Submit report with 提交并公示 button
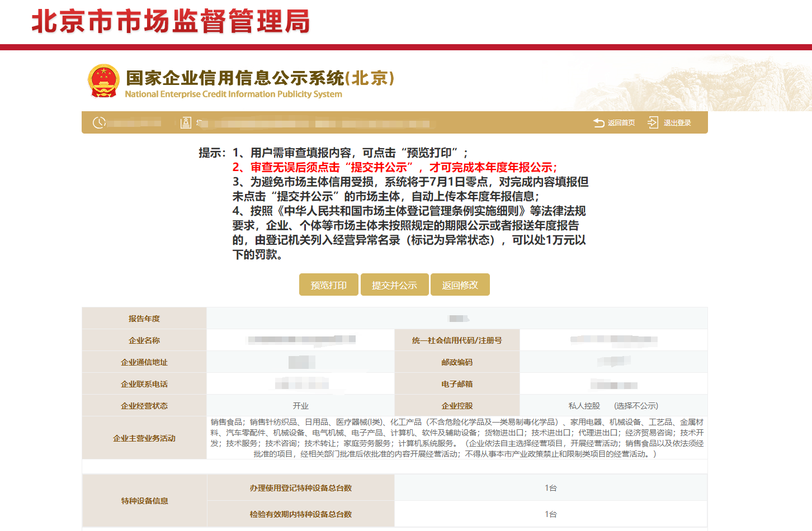The image size is (812, 531). (x=395, y=285)
